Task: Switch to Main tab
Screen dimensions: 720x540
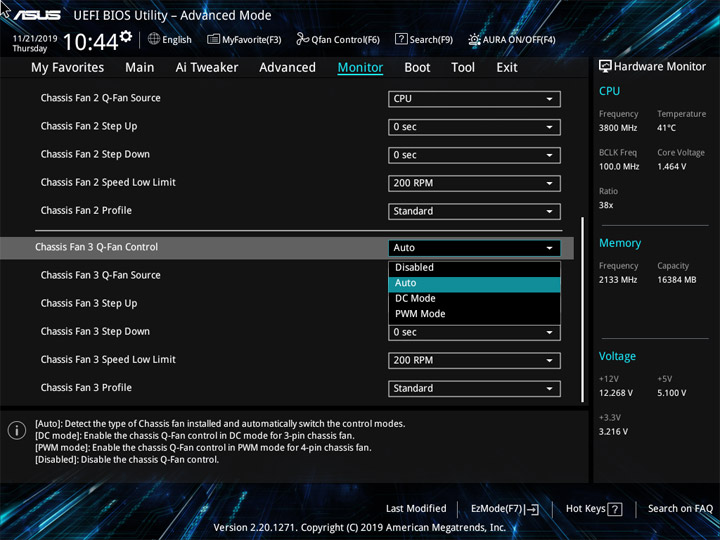Action: point(140,68)
